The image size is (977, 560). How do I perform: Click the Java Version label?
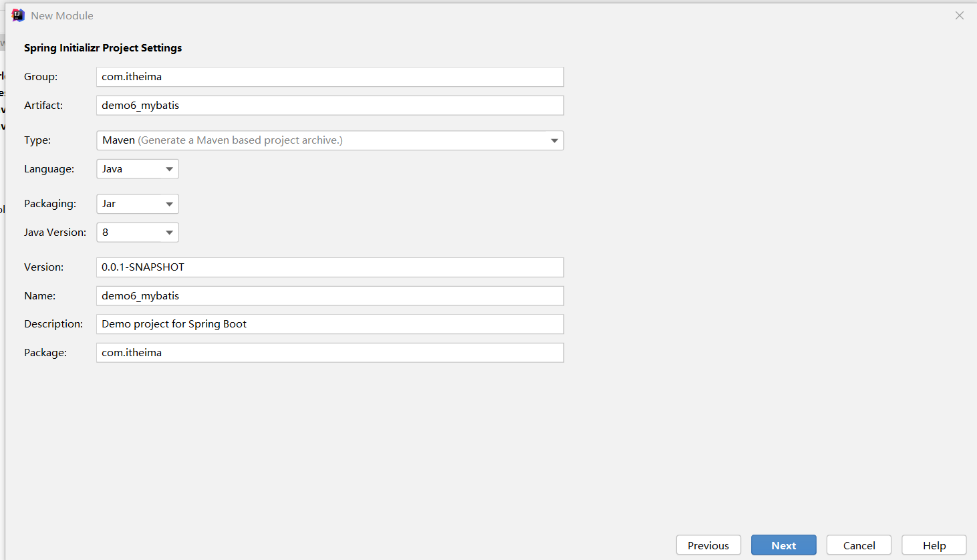pyautogui.click(x=55, y=233)
